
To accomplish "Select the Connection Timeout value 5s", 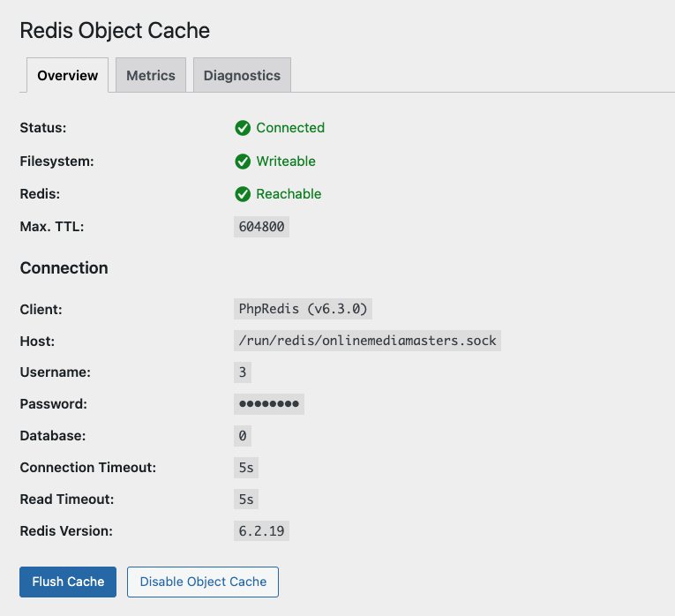I will (x=246, y=468).
